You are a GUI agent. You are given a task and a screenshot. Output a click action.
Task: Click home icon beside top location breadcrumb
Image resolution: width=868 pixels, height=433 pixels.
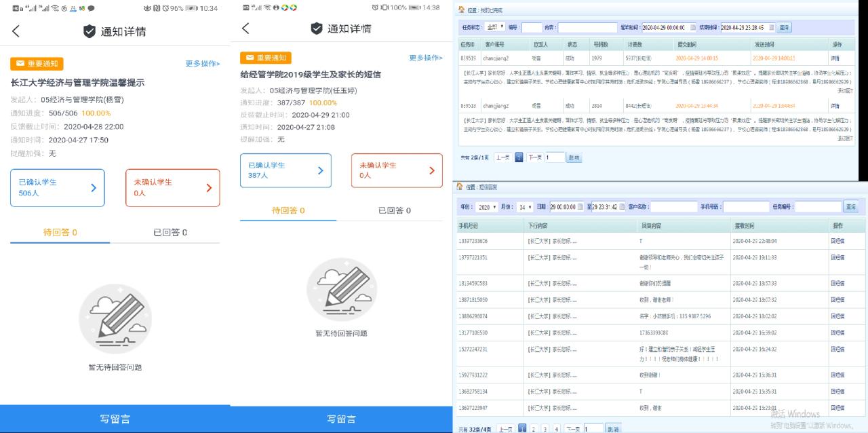(x=462, y=10)
